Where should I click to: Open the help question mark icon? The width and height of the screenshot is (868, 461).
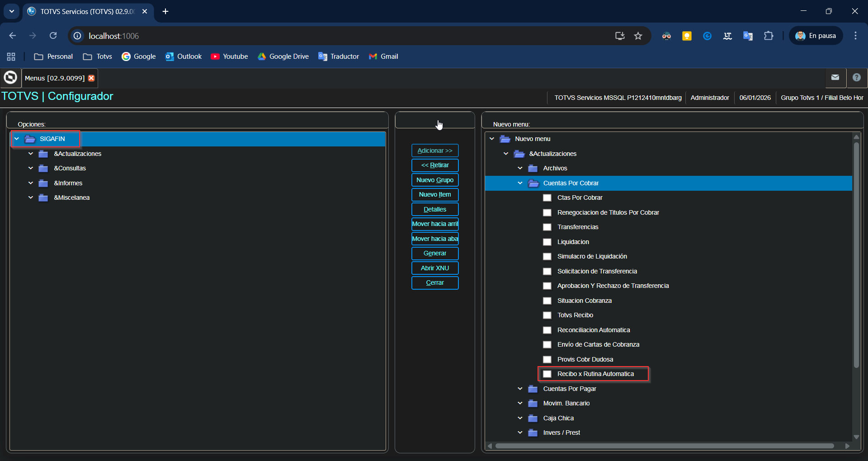click(856, 78)
